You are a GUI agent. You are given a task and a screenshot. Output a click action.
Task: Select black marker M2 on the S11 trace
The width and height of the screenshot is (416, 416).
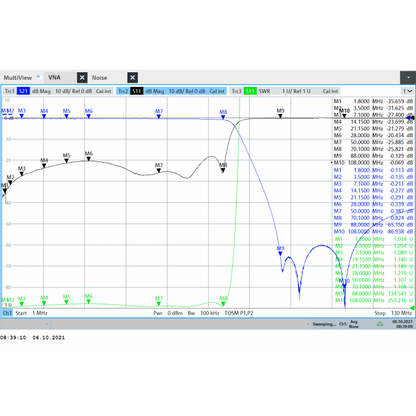coord(10,180)
